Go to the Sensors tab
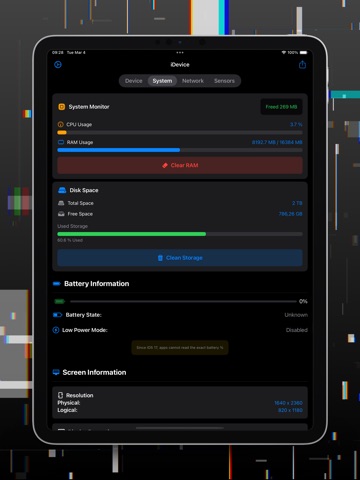The width and height of the screenshot is (360, 480). [224, 81]
